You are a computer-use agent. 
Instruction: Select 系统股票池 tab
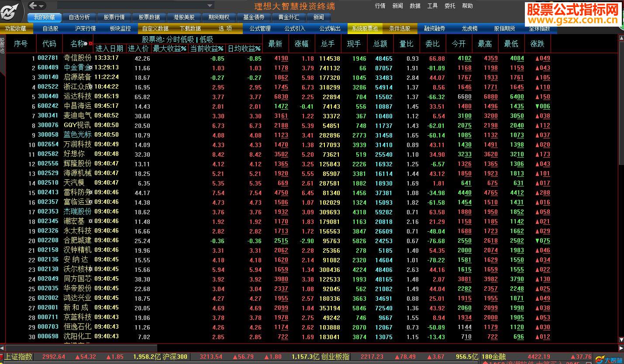[x=365, y=28]
